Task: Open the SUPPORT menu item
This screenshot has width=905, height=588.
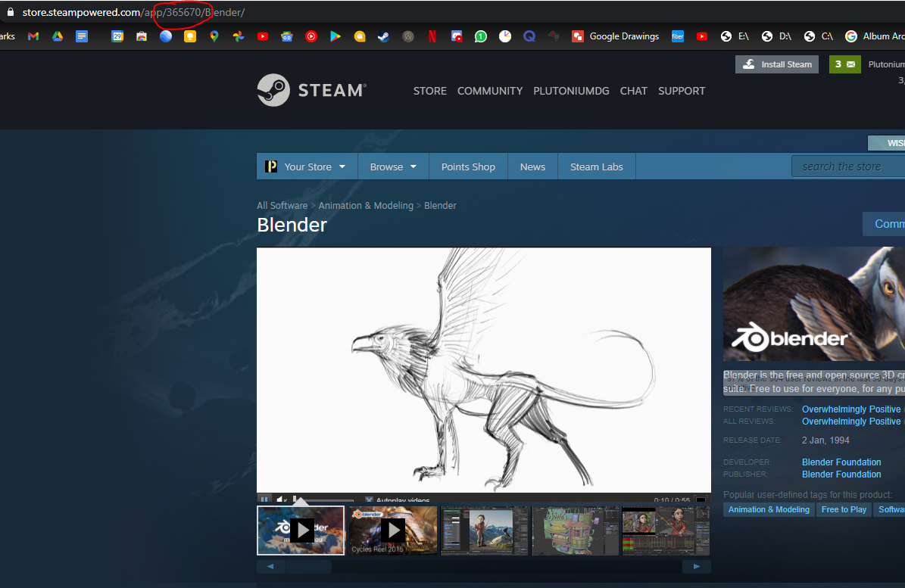Action: [x=682, y=91]
